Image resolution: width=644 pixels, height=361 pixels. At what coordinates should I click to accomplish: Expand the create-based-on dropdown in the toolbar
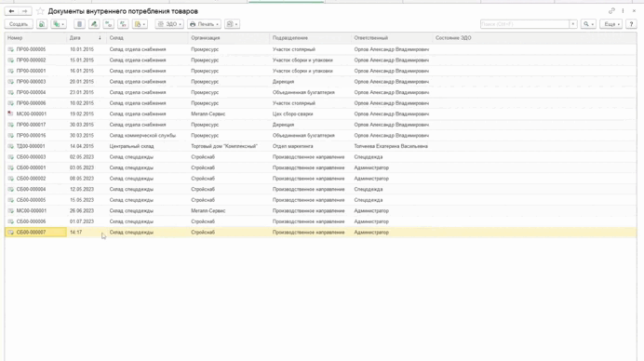pyautogui.click(x=59, y=24)
